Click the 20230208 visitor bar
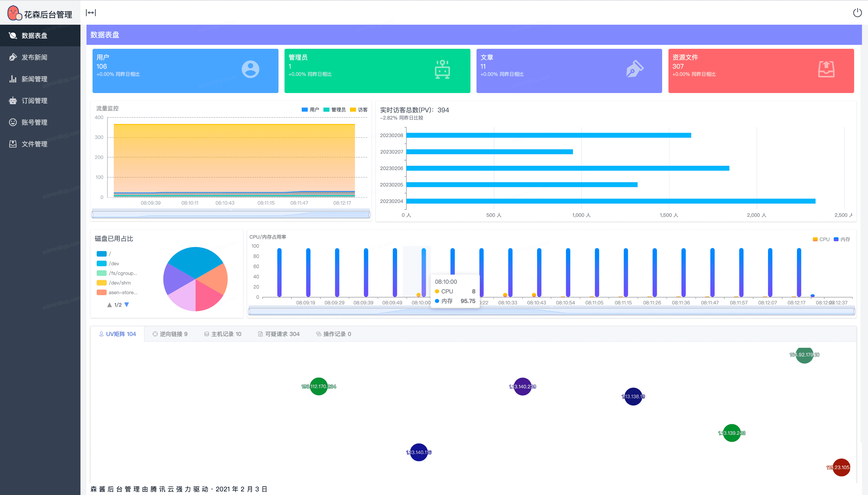Viewport: 868px width, 495px height. coord(549,135)
